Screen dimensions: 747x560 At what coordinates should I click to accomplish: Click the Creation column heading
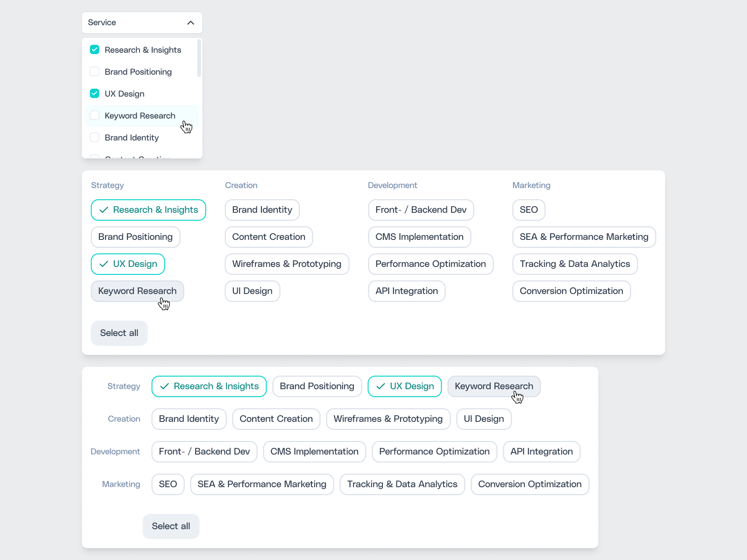tap(241, 185)
